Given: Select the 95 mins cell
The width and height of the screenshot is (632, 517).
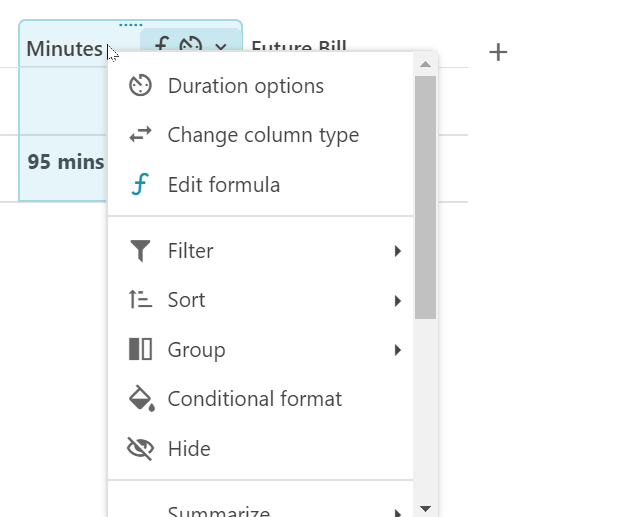Looking at the screenshot, I should click(x=65, y=162).
